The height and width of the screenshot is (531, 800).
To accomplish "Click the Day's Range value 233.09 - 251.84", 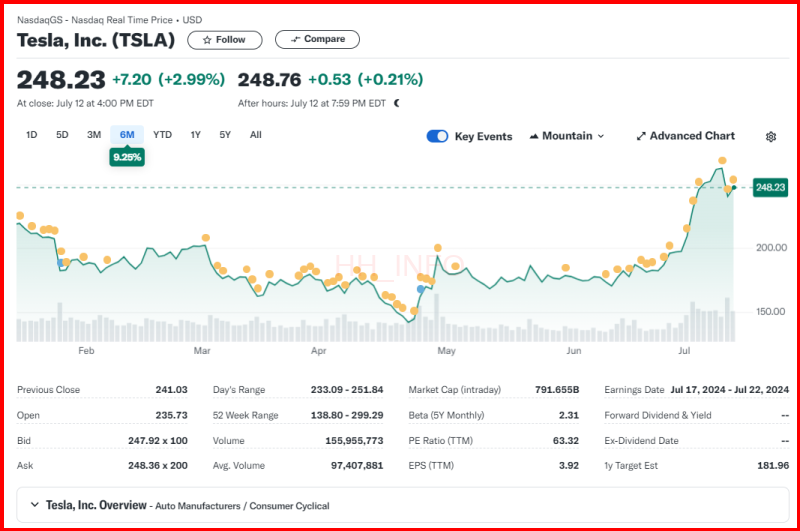I will 347,390.
